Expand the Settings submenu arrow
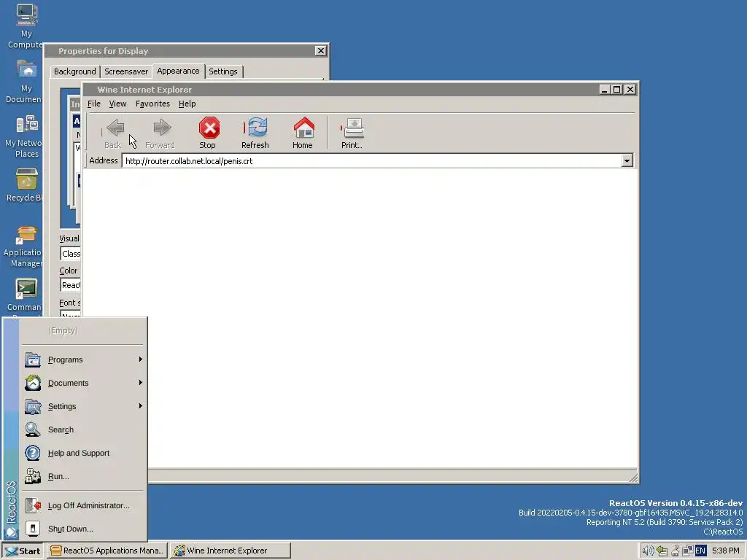The width and height of the screenshot is (747, 560). [x=141, y=405]
